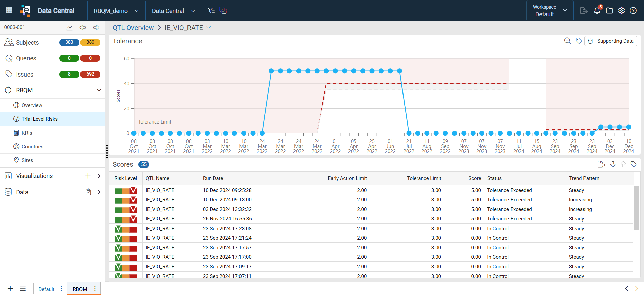
Task: Click the tag icon in Scores header
Action: (x=634, y=164)
